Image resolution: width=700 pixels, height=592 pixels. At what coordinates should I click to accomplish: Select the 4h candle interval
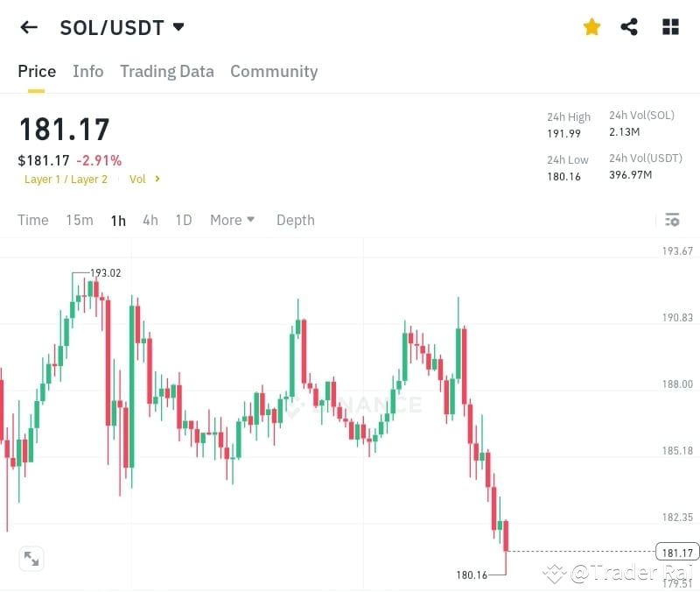click(x=149, y=220)
